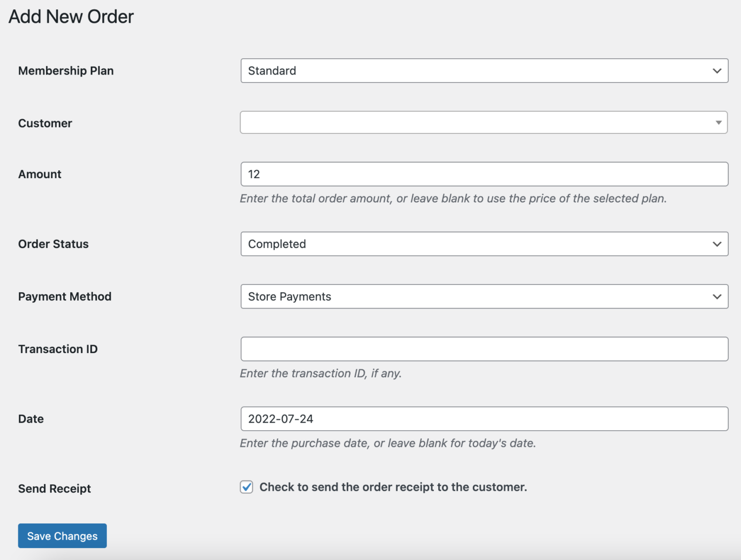The height and width of the screenshot is (560, 741).
Task: Click the Customer field label
Action: [x=45, y=123]
